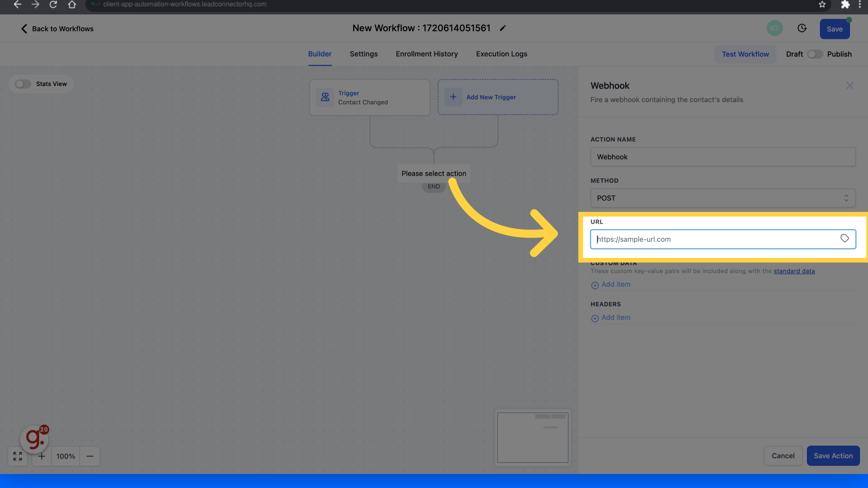Click the browser forward arrow
Image resolution: width=868 pixels, height=488 pixels.
(35, 5)
